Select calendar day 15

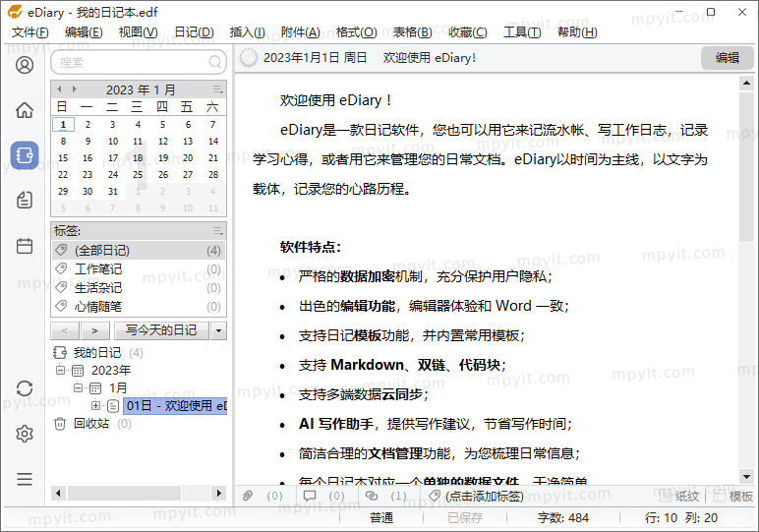pos(63,157)
